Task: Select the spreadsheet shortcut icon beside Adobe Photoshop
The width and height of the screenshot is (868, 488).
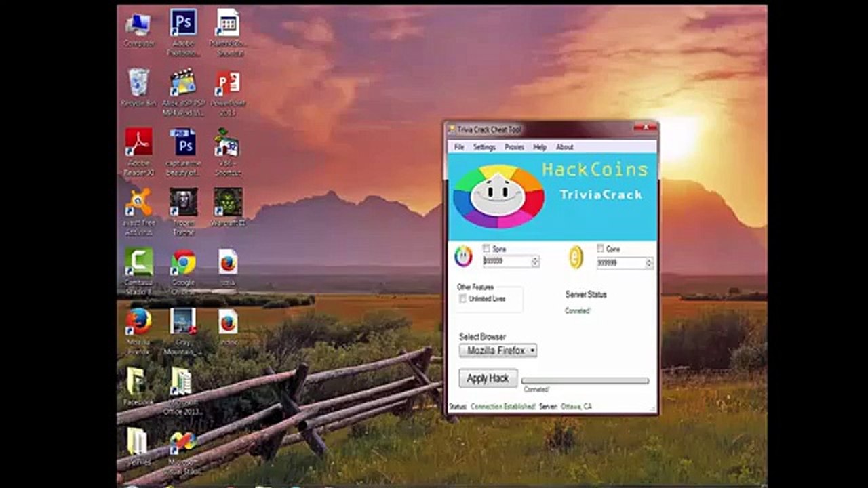Action: 227,22
